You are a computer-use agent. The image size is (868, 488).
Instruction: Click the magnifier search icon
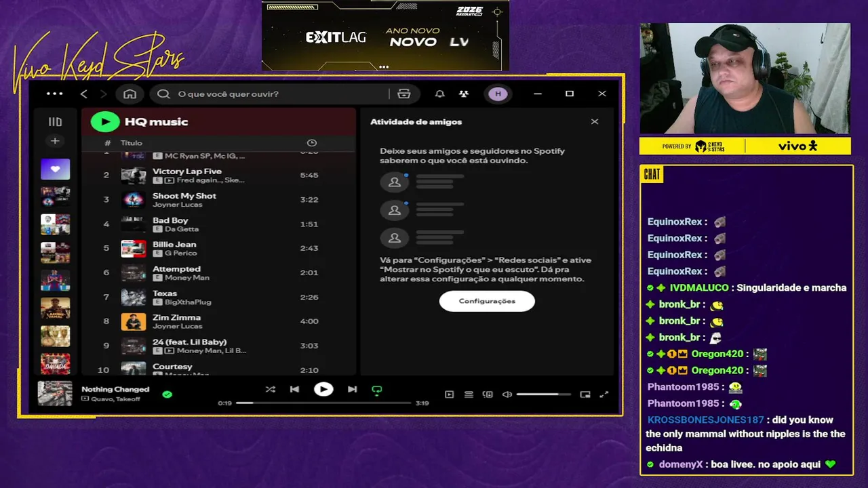click(x=163, y=94)
